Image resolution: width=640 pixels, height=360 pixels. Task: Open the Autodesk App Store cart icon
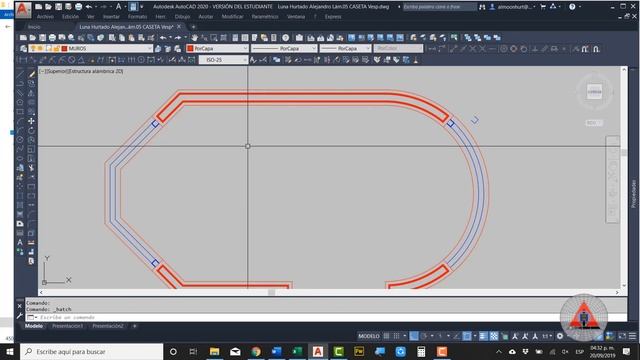pos(543,7)
